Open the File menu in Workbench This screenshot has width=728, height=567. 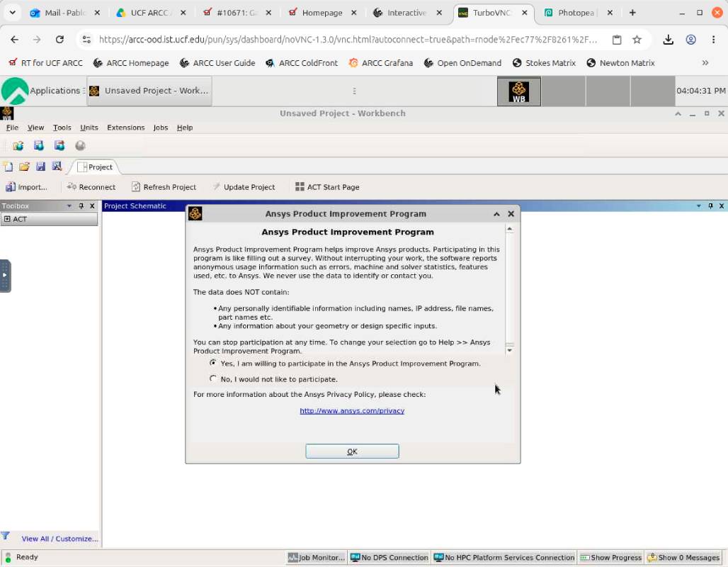(x=12, y=128)
